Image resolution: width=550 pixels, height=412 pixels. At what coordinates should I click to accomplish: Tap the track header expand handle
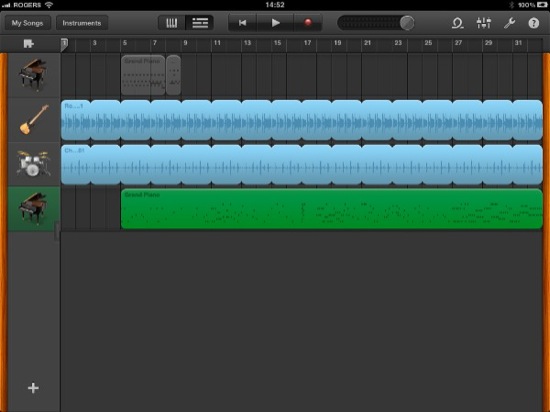57,231
